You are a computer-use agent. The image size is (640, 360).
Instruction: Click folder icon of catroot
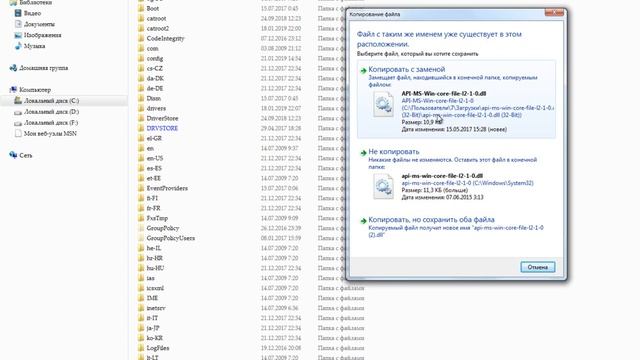click(x=141, y=18)
